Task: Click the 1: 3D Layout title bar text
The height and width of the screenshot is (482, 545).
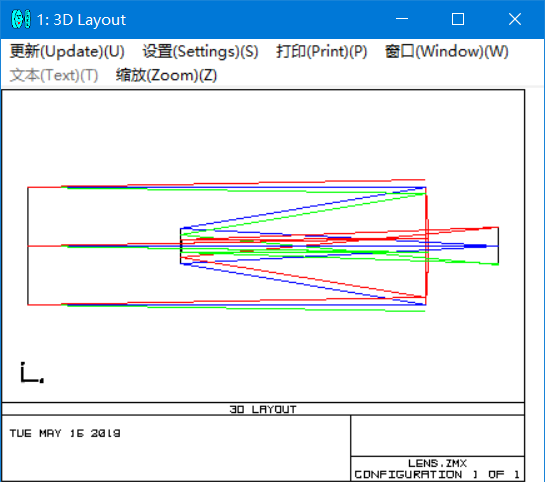Action: [x=81, y=20]
